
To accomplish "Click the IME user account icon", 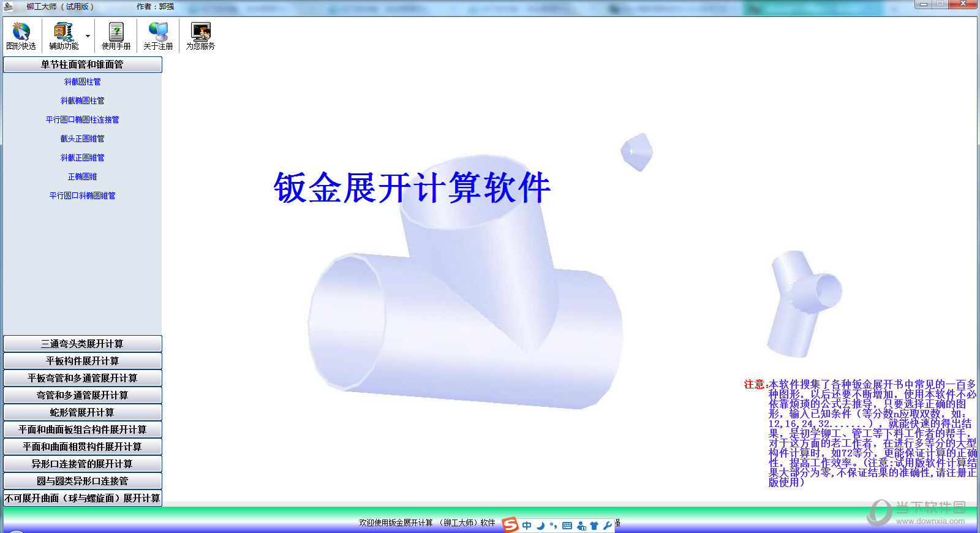I will (x=581, y=526).
